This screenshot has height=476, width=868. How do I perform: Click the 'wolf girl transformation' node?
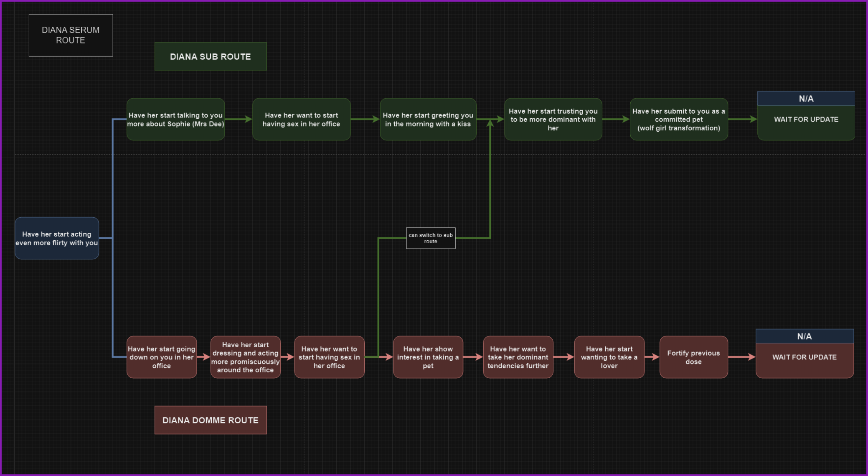tap(678, 120)
